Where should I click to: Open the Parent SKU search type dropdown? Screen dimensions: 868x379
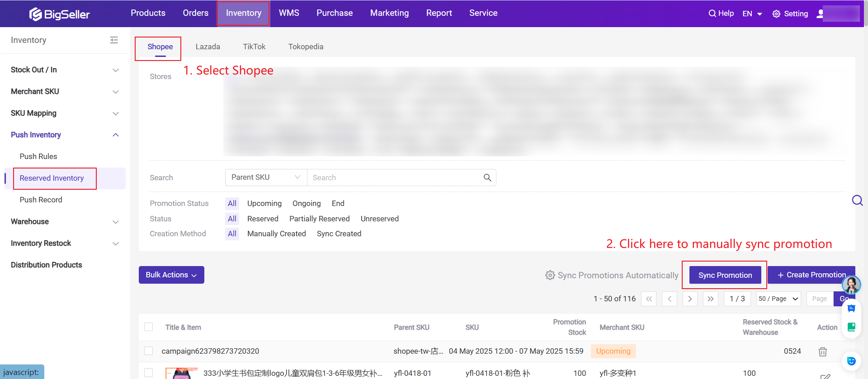(266, 178)
